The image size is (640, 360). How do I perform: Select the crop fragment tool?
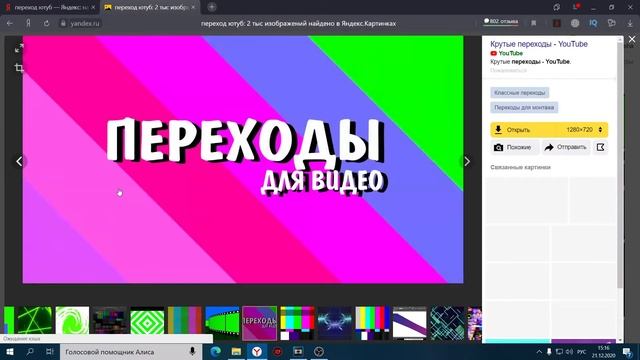coord(19,67)
